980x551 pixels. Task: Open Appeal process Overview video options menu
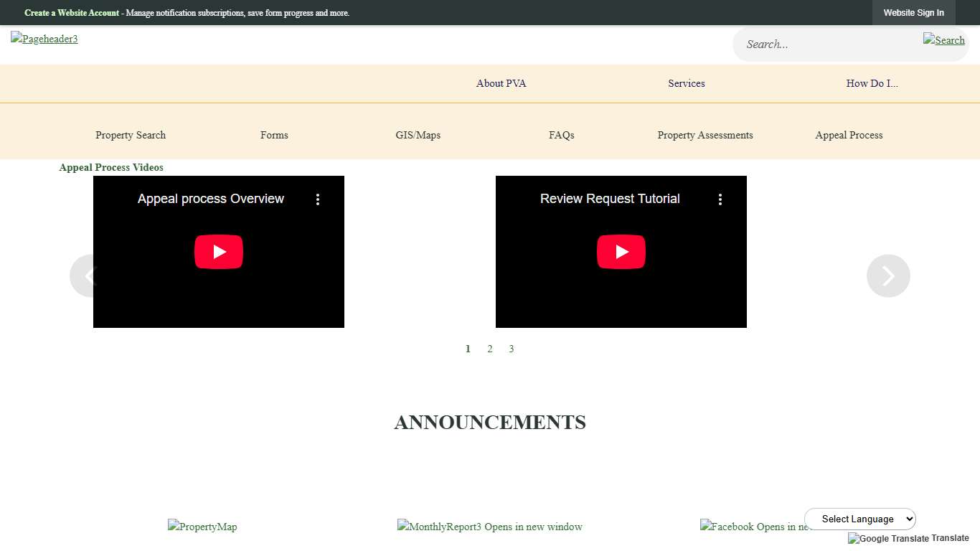pyautogui.click(x=318, y=199)
